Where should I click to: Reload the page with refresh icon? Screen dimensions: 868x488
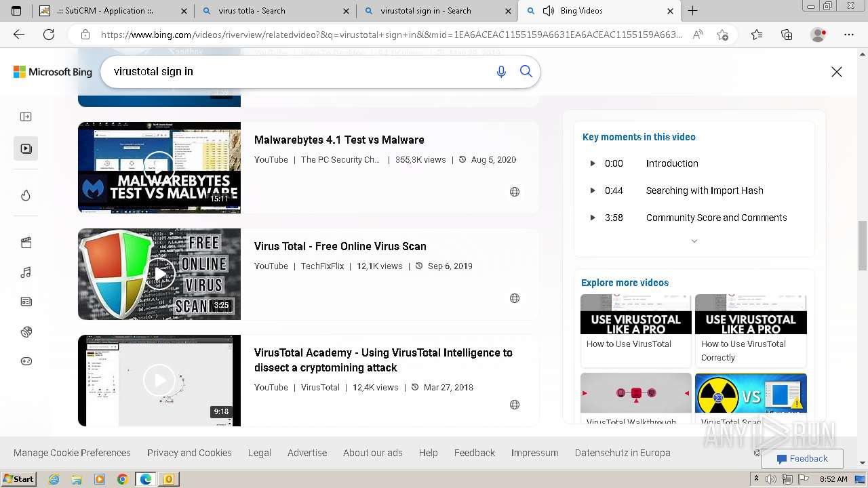(x=49, y=35)
